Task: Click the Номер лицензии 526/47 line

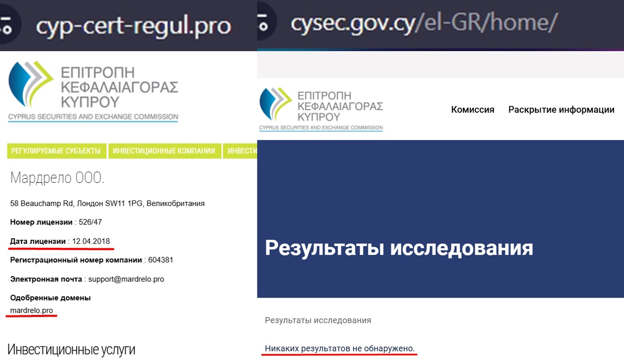Action: (x=56, y=222)
